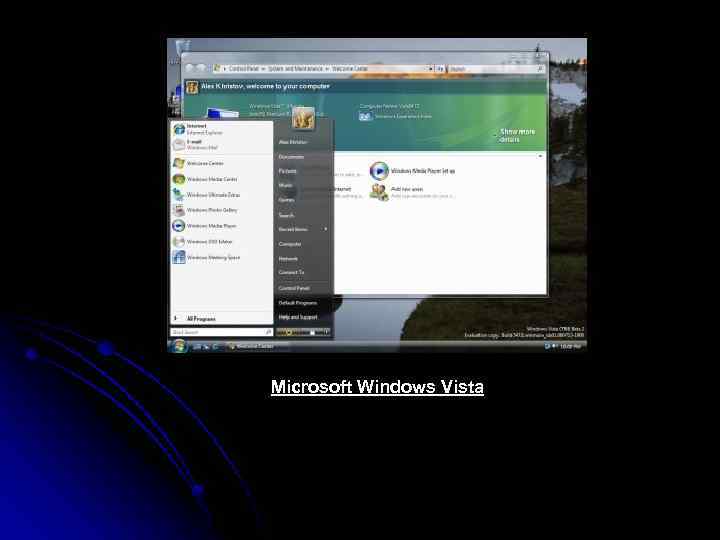Open Games from Start menu

(x=303, y=200)
